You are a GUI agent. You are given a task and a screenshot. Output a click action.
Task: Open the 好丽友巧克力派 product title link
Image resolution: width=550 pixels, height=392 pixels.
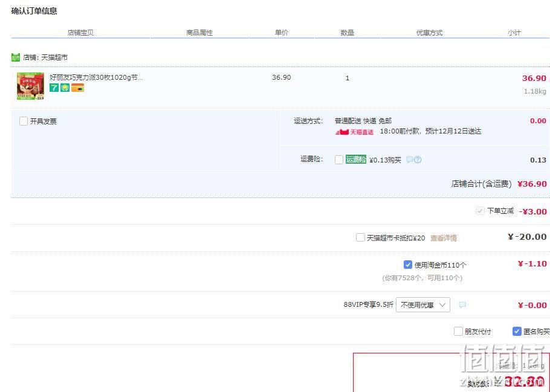[97, 77]
